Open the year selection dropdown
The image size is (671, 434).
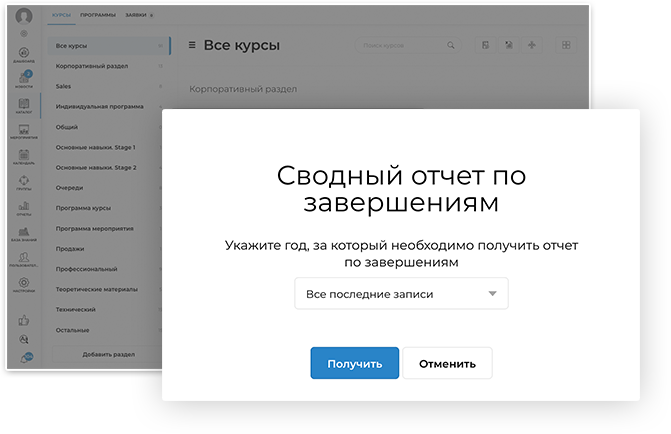click(401, 294)
